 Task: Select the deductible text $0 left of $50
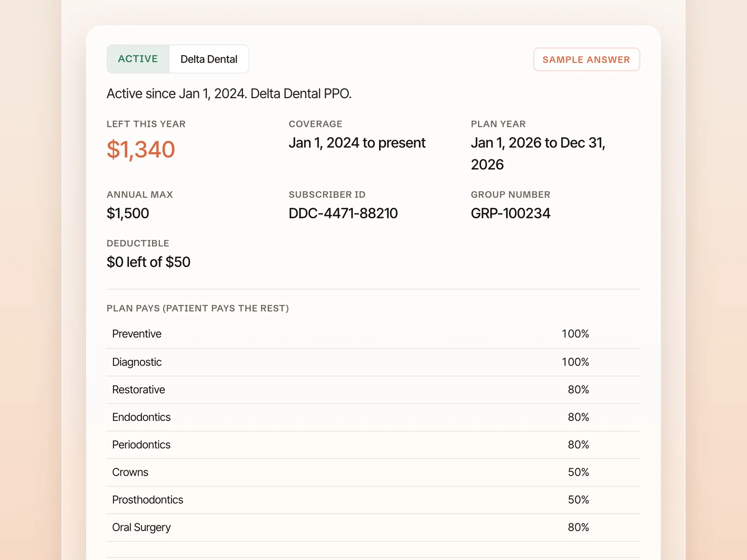tap(148, 262)
